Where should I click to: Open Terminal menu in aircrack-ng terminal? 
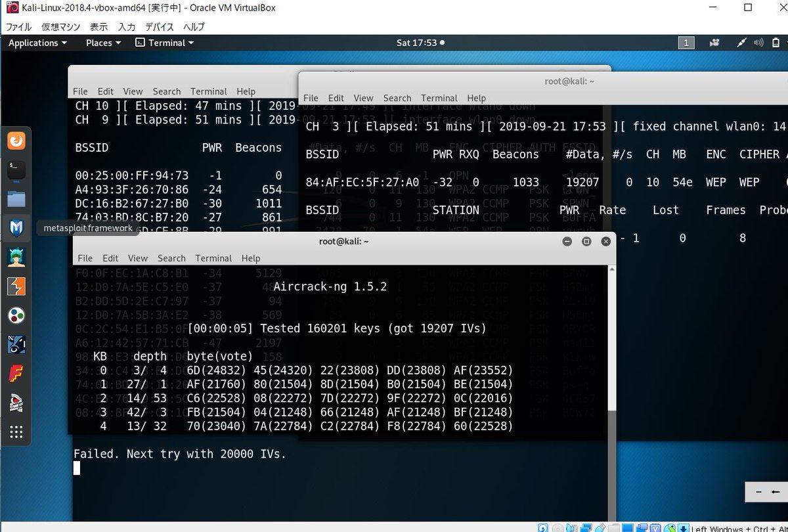213,258
